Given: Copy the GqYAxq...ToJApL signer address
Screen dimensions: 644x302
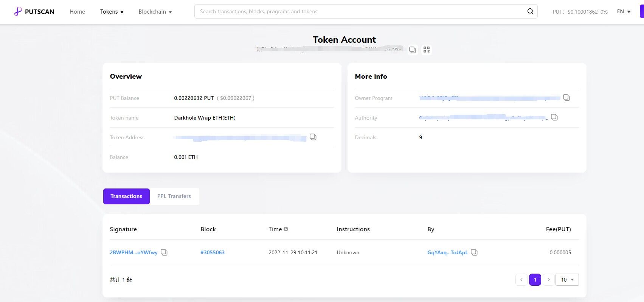Looking at the screenshot, I should (474, 252).
